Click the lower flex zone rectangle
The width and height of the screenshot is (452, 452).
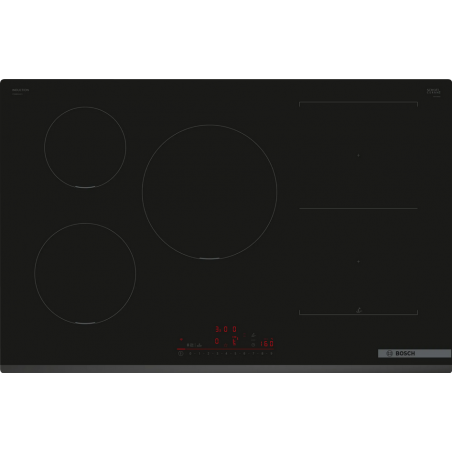(x=358, y=262)
